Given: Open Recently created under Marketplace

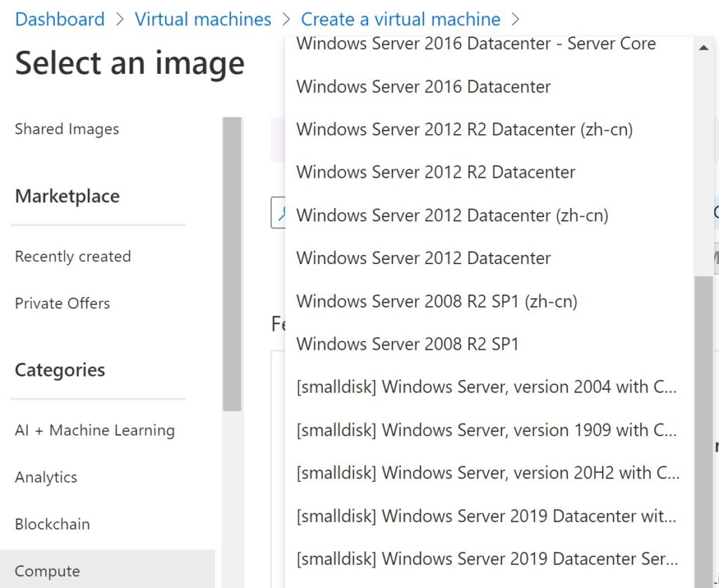Looking at the screenshot, I should point(73,256).
